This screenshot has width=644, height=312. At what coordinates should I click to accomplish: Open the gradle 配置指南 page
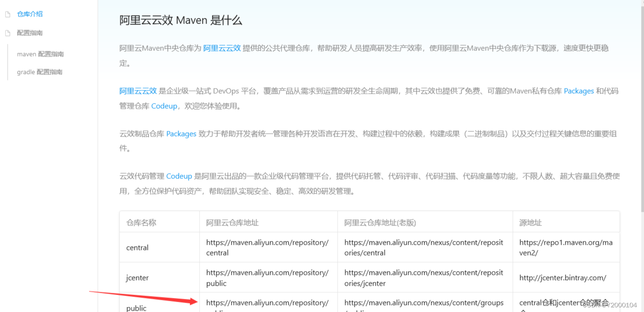click(40, 72)
